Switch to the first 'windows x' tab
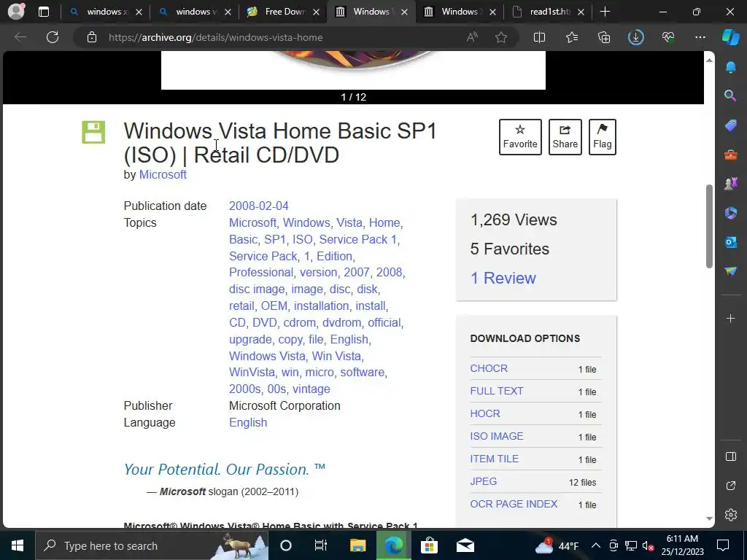 [105, 12]
